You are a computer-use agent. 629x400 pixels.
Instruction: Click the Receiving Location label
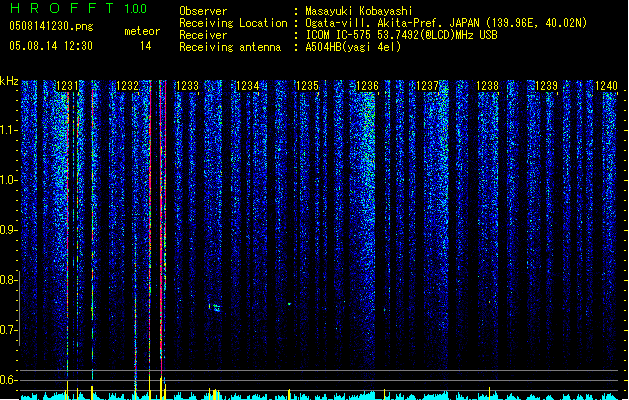tap(233, 23)
